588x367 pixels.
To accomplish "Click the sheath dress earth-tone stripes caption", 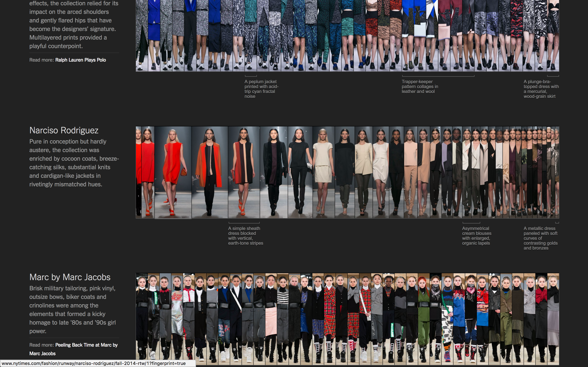I will click(x=245, y=235).
